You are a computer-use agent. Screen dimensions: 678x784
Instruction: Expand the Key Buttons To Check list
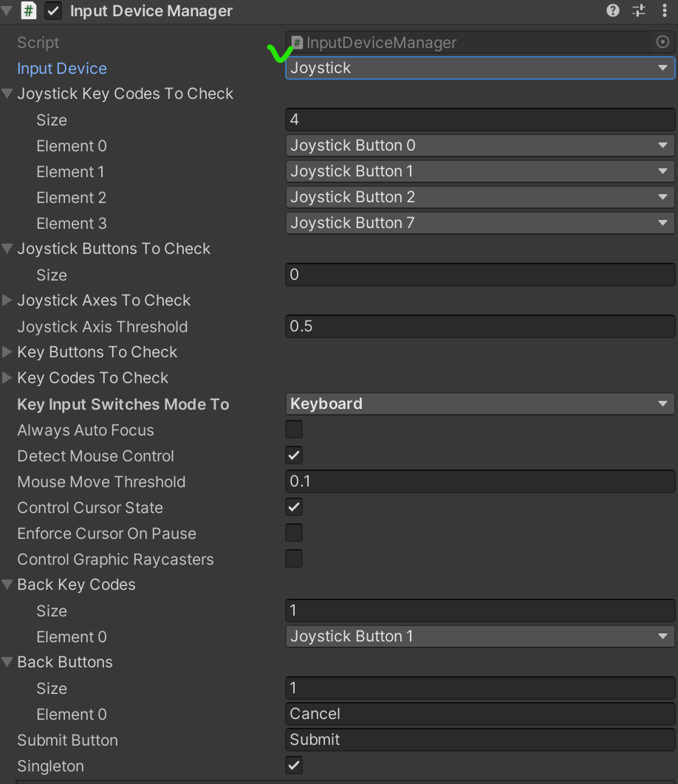7,352
